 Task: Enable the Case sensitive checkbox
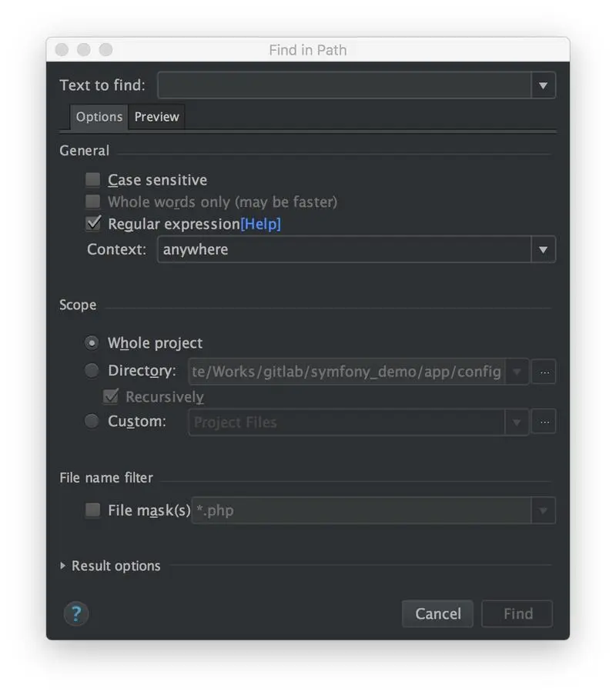point(93,180)
